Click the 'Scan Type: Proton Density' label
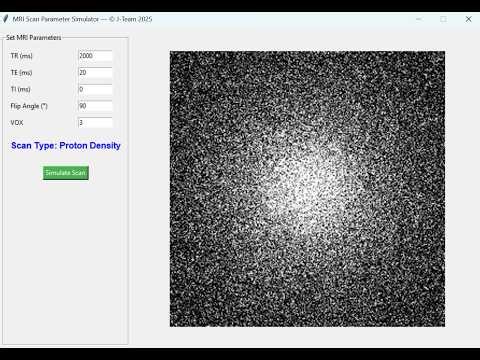The width and height of the screenshot is (480, 360). coord(66,146)
